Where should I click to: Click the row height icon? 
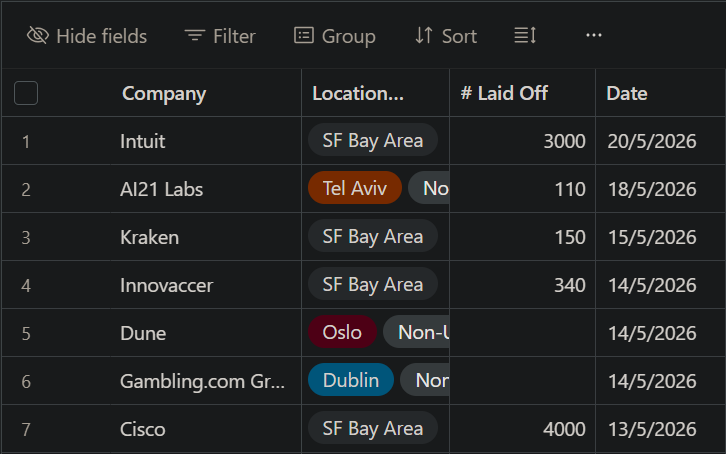525,36
